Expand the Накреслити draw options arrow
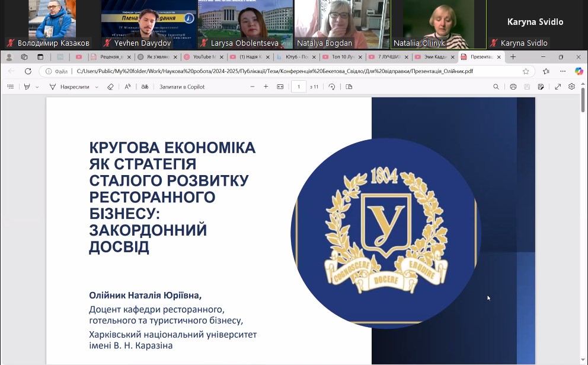This screenshot has height=365, width=588. click(97, 87)
